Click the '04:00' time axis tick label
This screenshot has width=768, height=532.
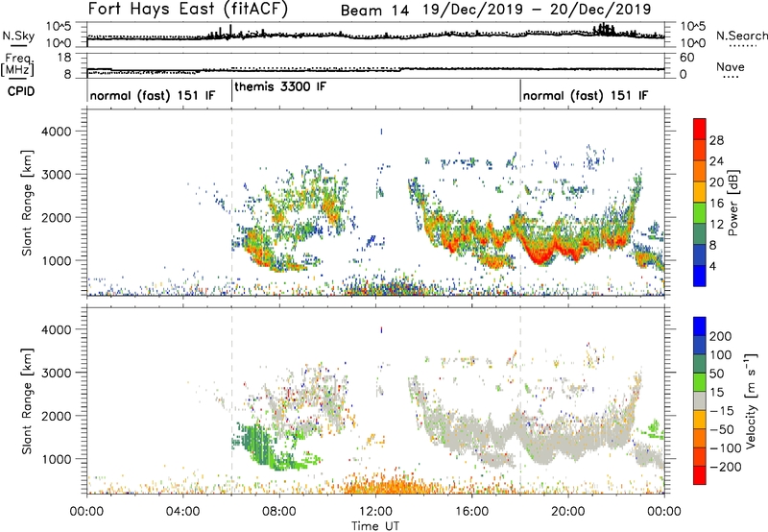click(x=183, y=512)
